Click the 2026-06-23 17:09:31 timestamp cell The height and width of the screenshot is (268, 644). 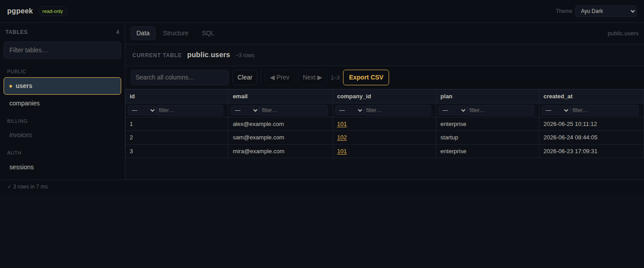591,151
